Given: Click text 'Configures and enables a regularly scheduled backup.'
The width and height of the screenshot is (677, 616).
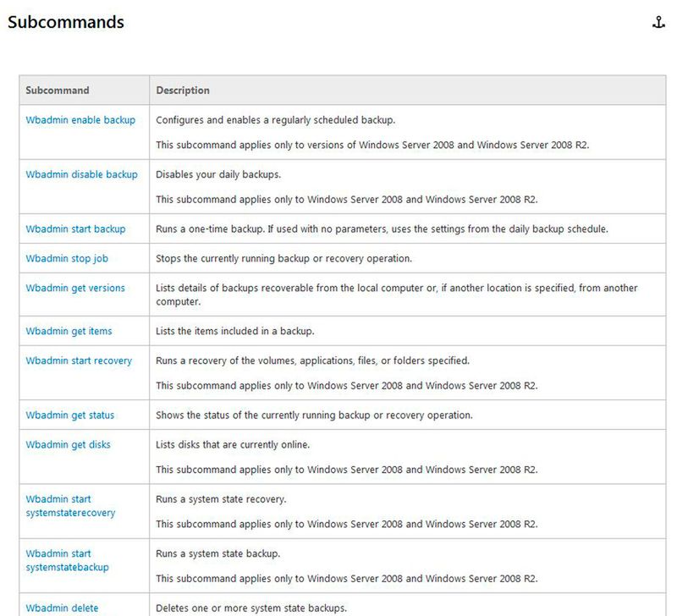Looking at the screenshot, I should (x=276, y=120).
